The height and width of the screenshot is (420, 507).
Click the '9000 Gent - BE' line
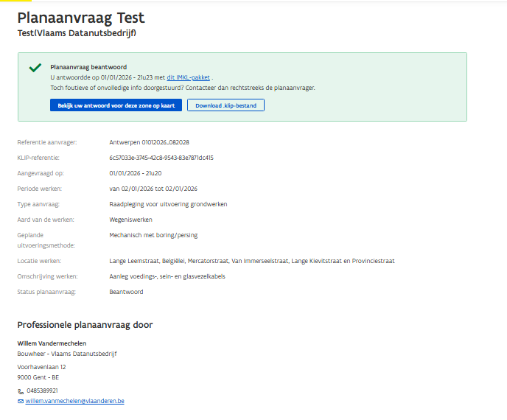(x=38, y=377)
